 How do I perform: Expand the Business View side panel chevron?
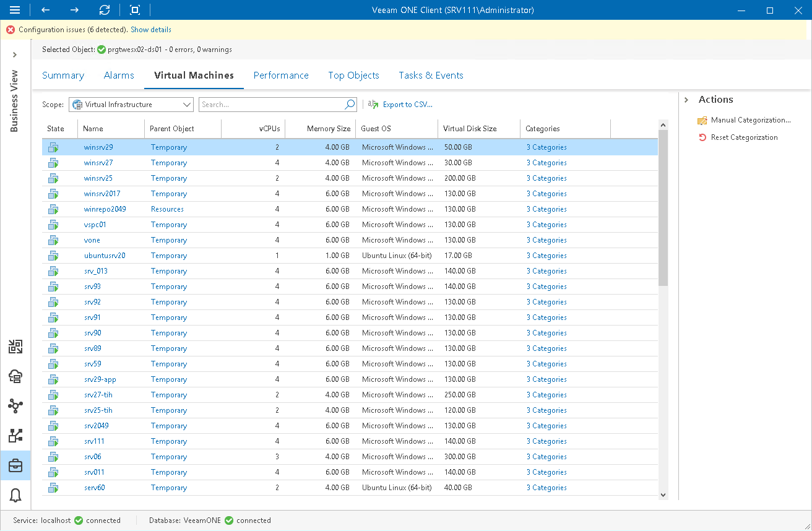click(15, 55)
